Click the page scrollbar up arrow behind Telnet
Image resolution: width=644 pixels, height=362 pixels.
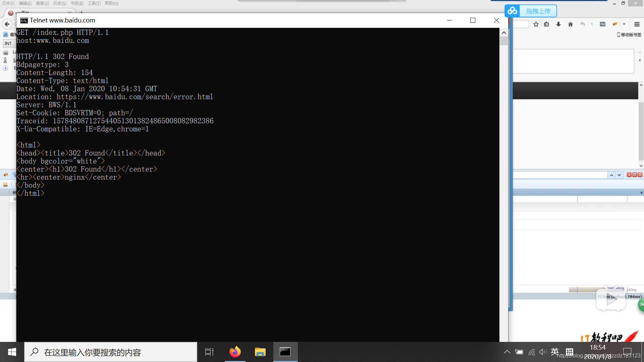641,85
